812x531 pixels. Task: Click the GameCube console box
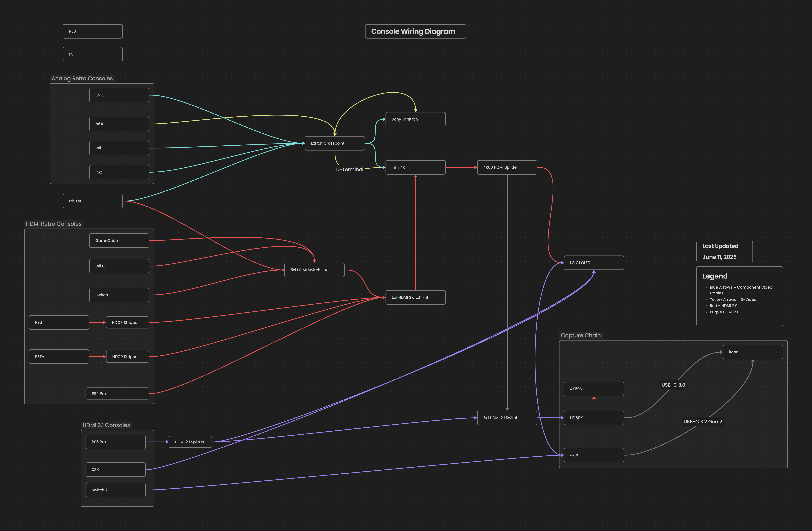click(x=119, y=240)
